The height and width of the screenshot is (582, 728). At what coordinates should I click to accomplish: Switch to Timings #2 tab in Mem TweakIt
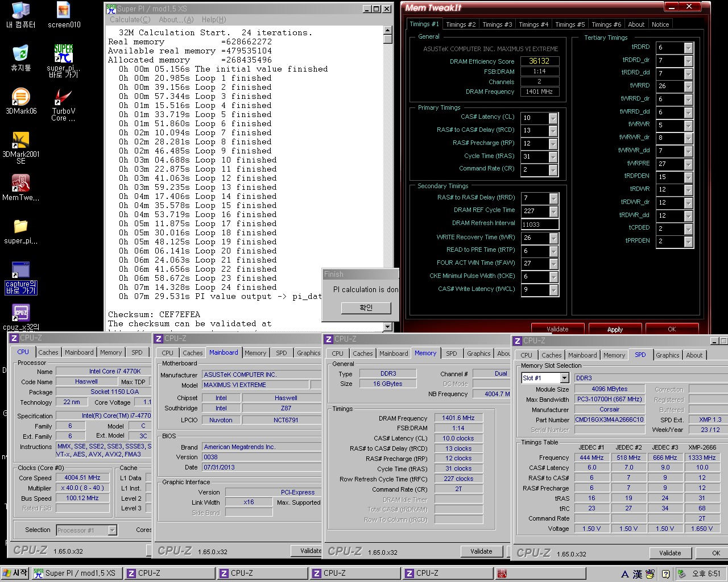[460, 24]
